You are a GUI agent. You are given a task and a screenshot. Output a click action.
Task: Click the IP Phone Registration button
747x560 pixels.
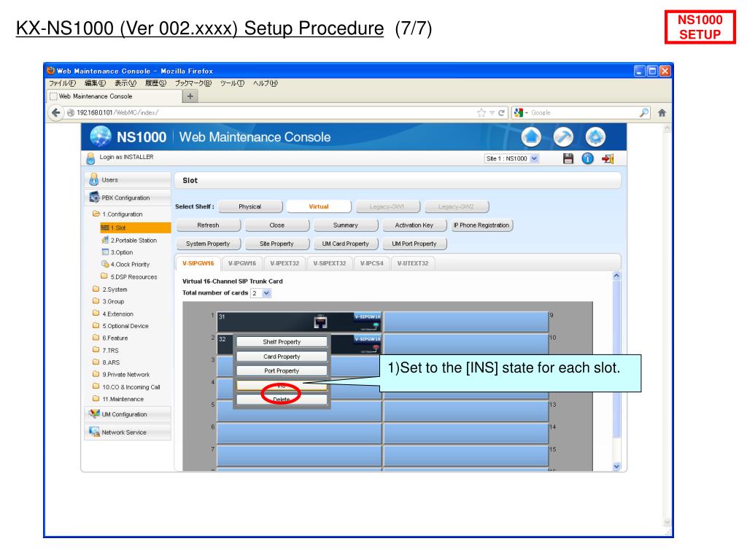click(x=481, y=225)
